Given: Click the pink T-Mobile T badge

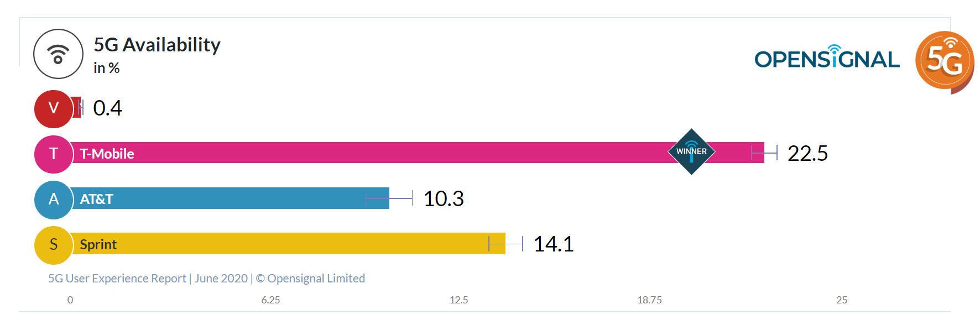Looking at the screenshot, I should tap(54, 154).
